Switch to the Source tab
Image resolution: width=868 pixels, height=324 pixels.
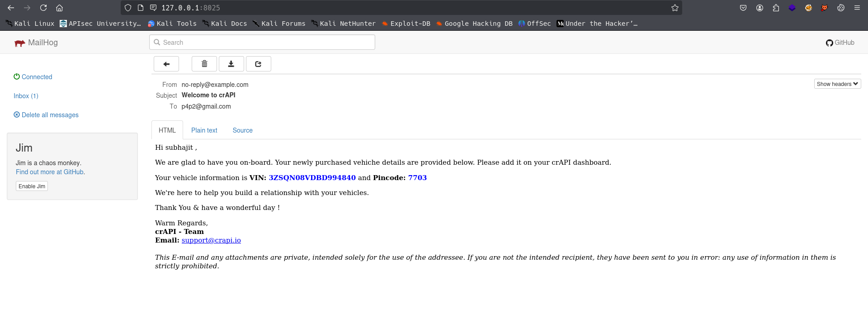click(243, 130)
